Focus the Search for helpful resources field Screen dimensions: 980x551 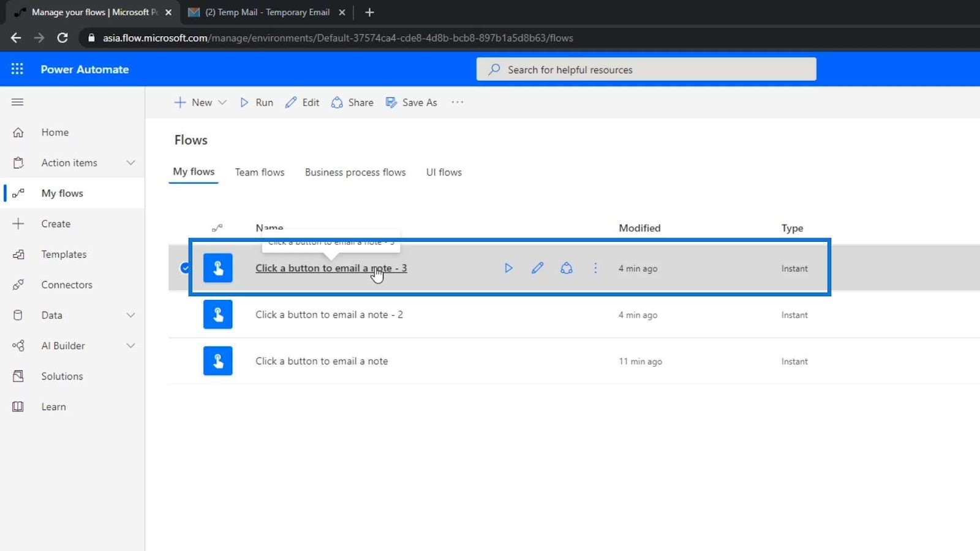646,69
